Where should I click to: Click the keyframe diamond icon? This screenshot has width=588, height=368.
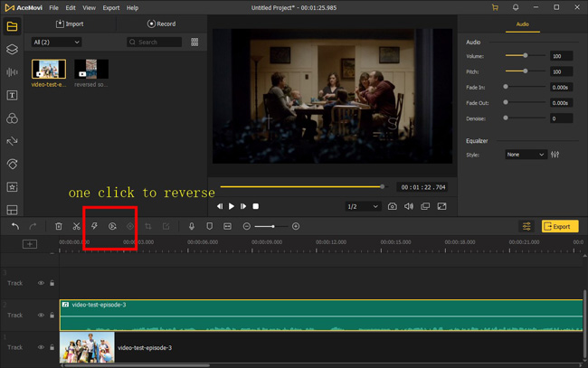(130, 226)
